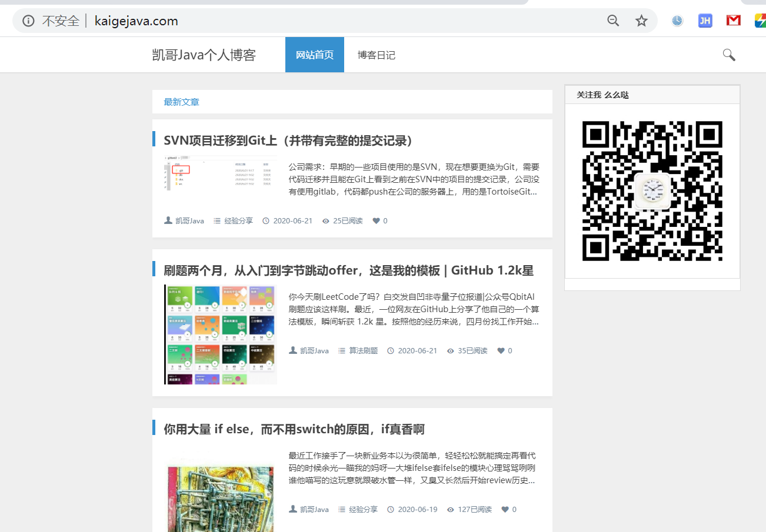Screen dimensions: 766x532
Task: Click author 凯哥Java on the SVN article
Action: 190,221
